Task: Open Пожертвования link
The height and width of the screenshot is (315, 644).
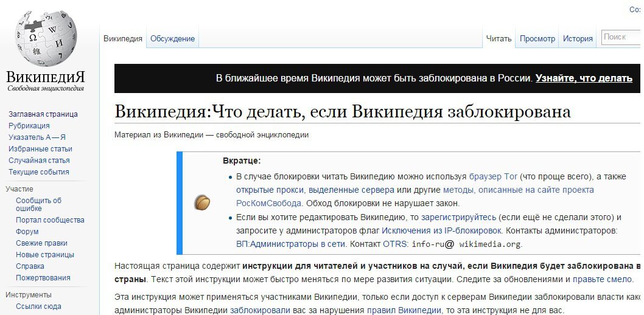Action: coord(43,277)
